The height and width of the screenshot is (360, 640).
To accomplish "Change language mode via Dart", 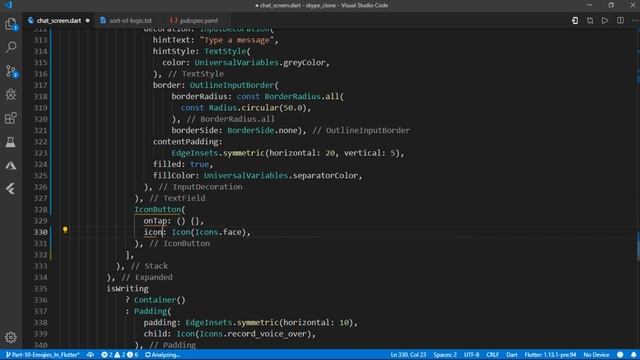I will pos(511,355).
